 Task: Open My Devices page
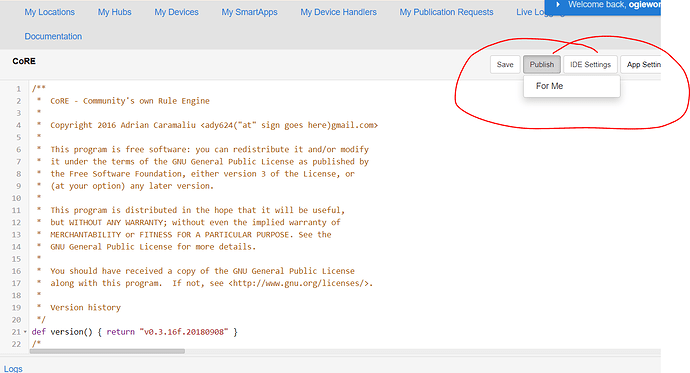[176, 12]
